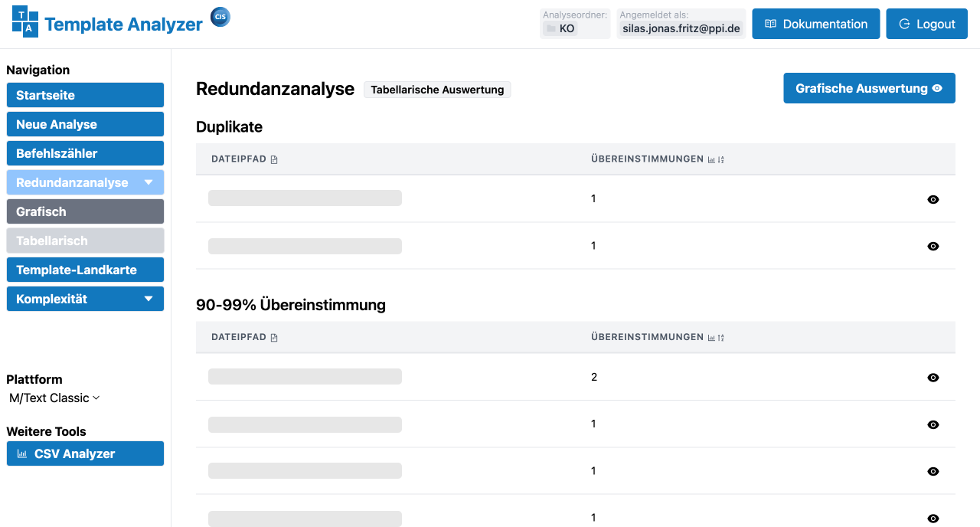Collapse the Redundanzanalyse navigation dropdown
This screenshot has width=980, height=527.
click(x=149, y=182)
